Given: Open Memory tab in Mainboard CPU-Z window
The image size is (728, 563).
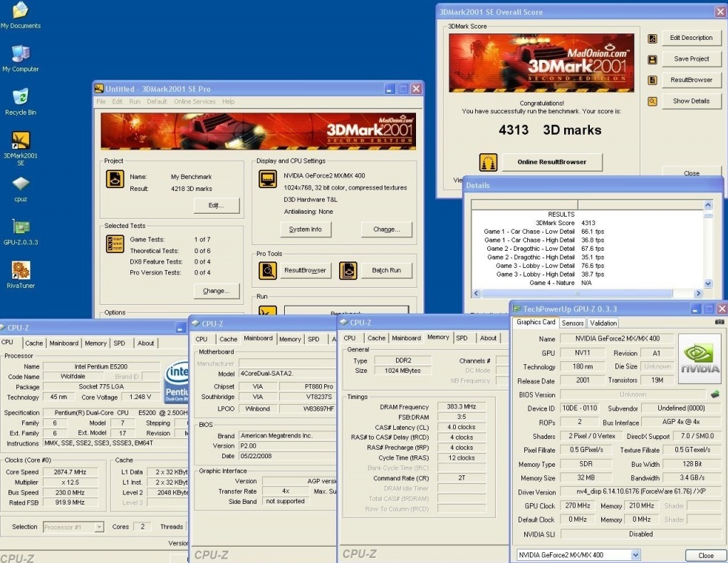Looking at the screenshot, I should tap(290, 339).
